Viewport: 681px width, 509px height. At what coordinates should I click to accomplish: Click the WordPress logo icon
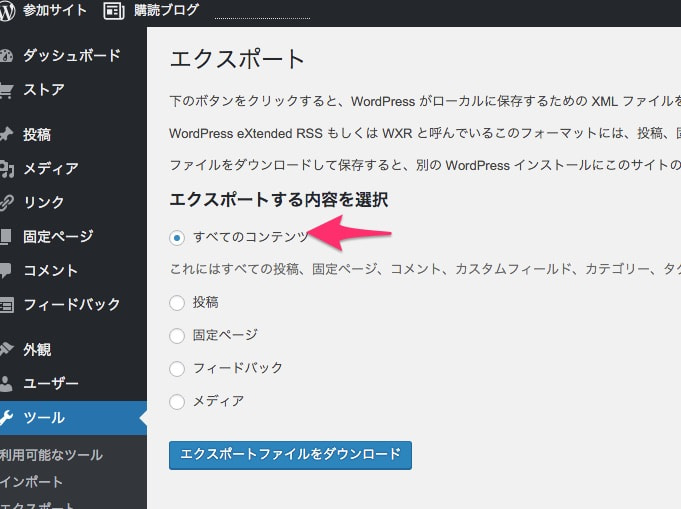tap(7, 11)
